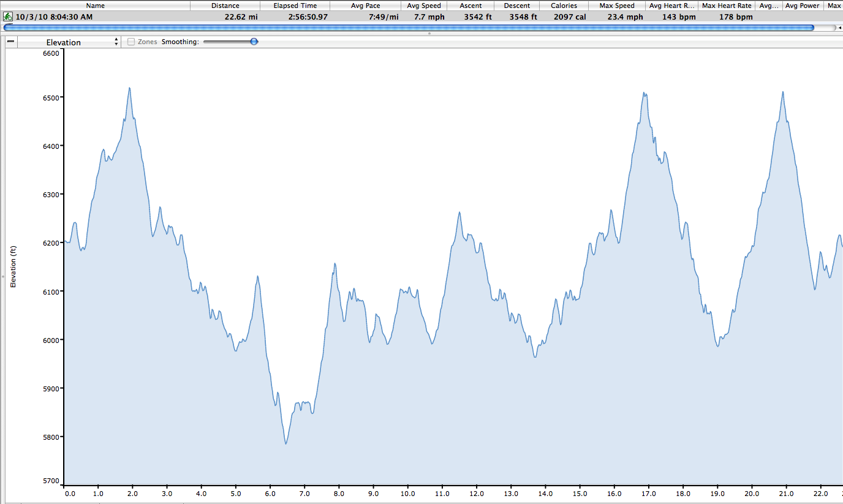The image size is (843, 504).
Task: Click the Elapsed Time column header
Action: click(x=295, y=6)
